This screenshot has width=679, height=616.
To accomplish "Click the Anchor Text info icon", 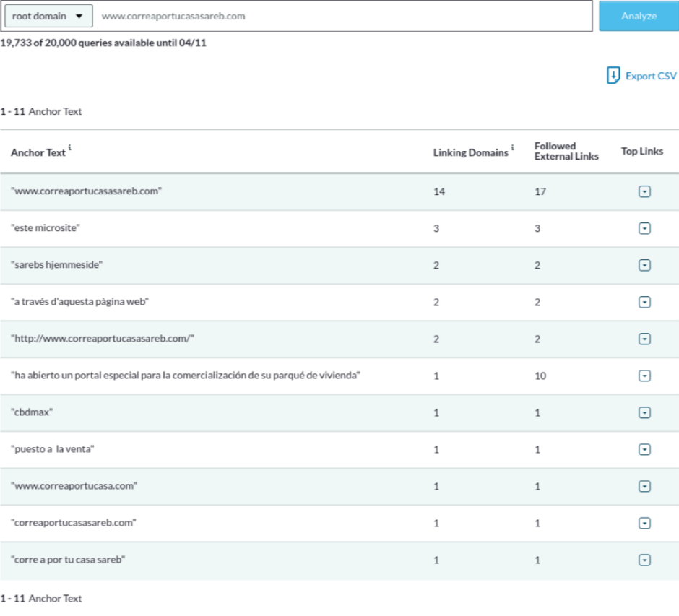I will tap(70, 149).
